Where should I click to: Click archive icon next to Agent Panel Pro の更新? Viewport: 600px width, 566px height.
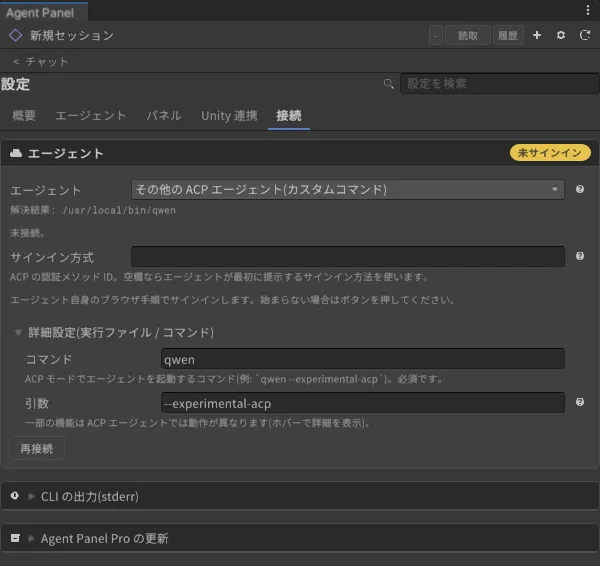pyautogui.click(x=15, y=538)
